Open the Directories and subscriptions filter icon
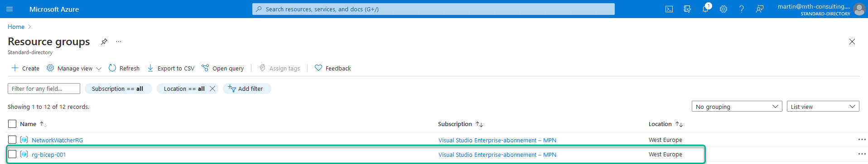Image resolution: width=868 pixels, height=164 pixels. click(x=687, y=9)
